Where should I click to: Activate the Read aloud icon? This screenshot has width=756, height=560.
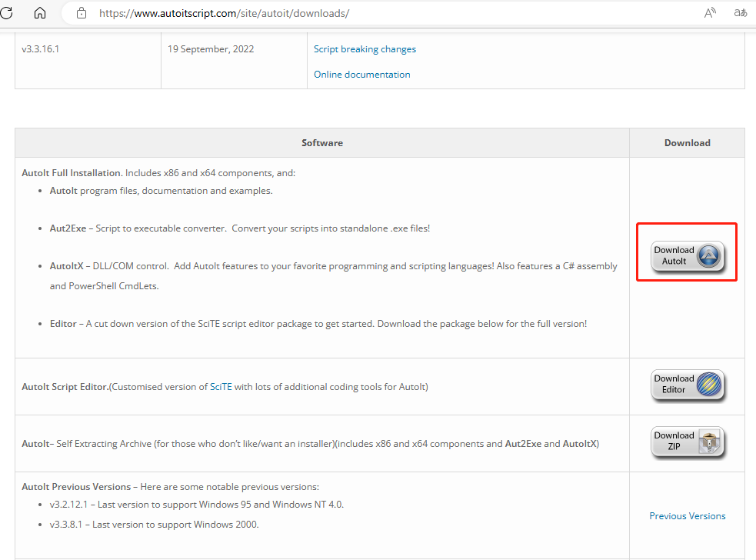[x=710, y=13]
